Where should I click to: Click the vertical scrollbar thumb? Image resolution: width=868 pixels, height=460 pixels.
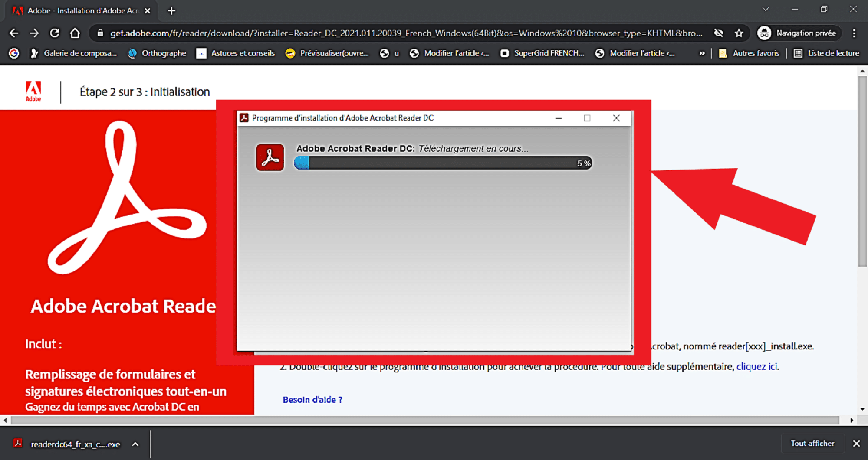pos(862,171)
